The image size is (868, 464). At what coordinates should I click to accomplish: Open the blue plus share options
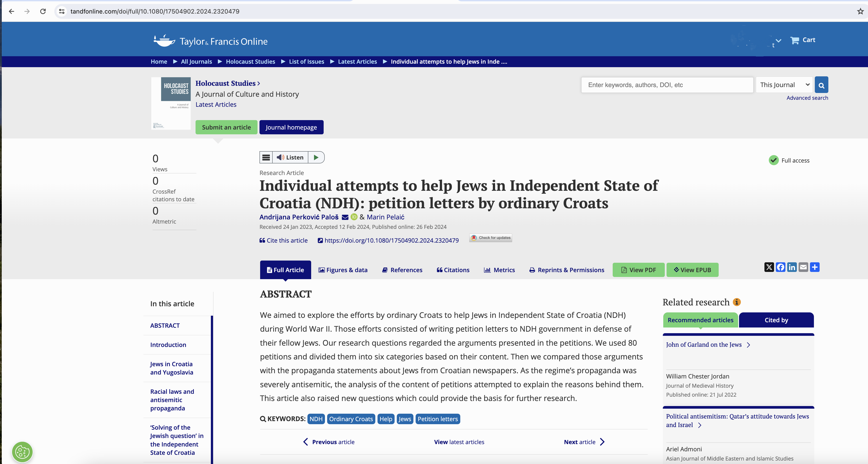pyautogui.click(x=815, y=267)
